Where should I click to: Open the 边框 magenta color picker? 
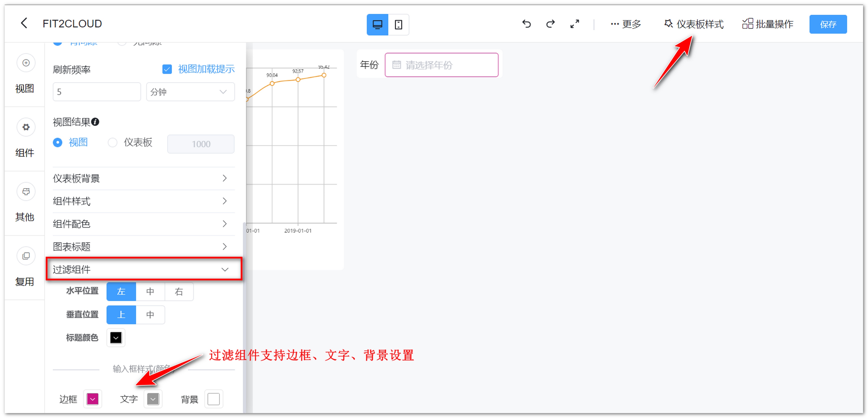point(93,399)
